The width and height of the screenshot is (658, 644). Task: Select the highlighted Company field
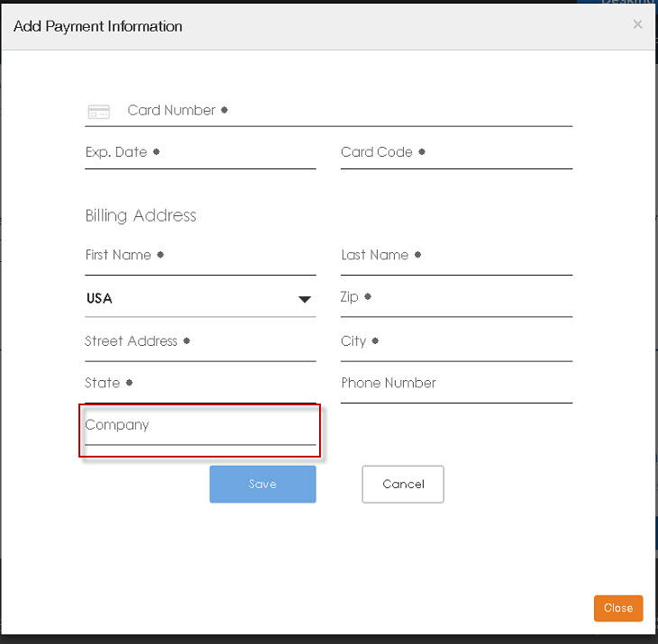(x=200, y=426)
